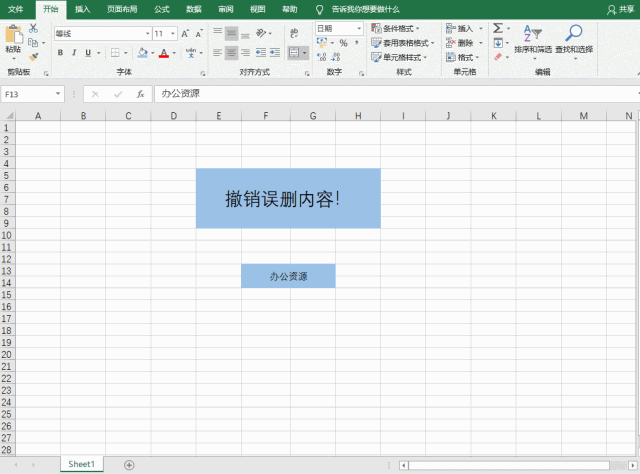Increase indent in alignment group
640x474 pixels.
click(x=275, y=52)
